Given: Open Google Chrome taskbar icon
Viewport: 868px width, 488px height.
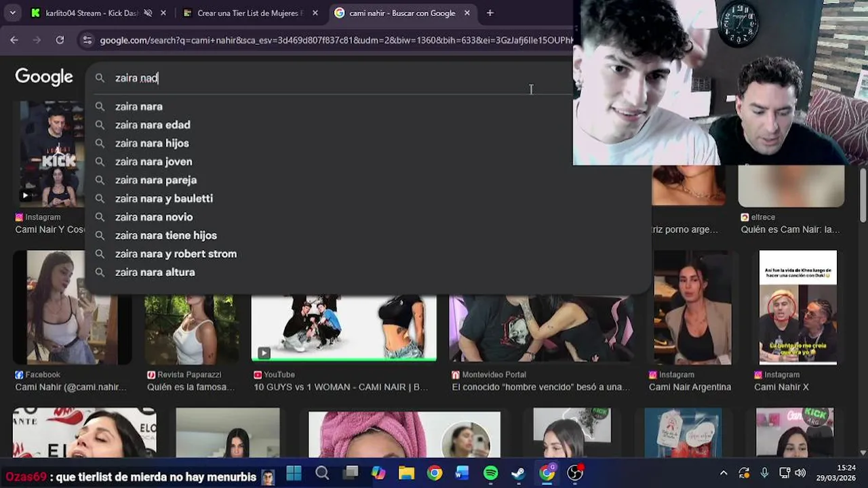Looking at the screenshot, I should (435, 473).
